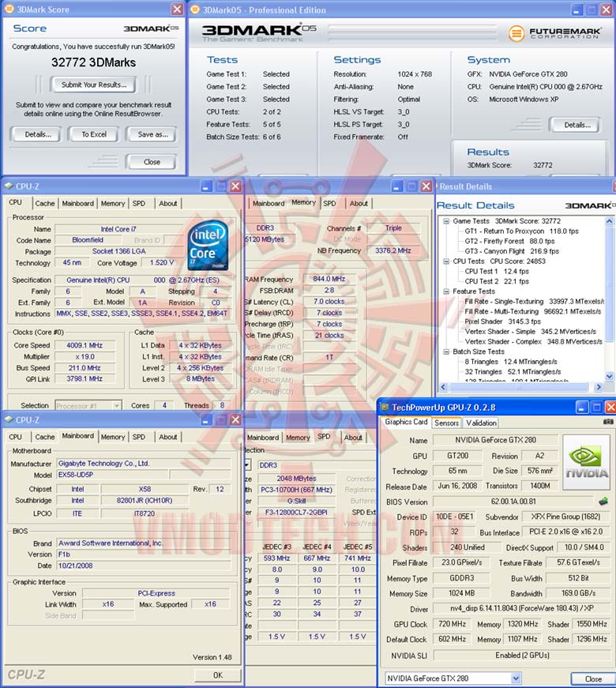The image size is (616, 688).
Task: Click the Futuremark Corporation logo
Action: tap(555, 33)
